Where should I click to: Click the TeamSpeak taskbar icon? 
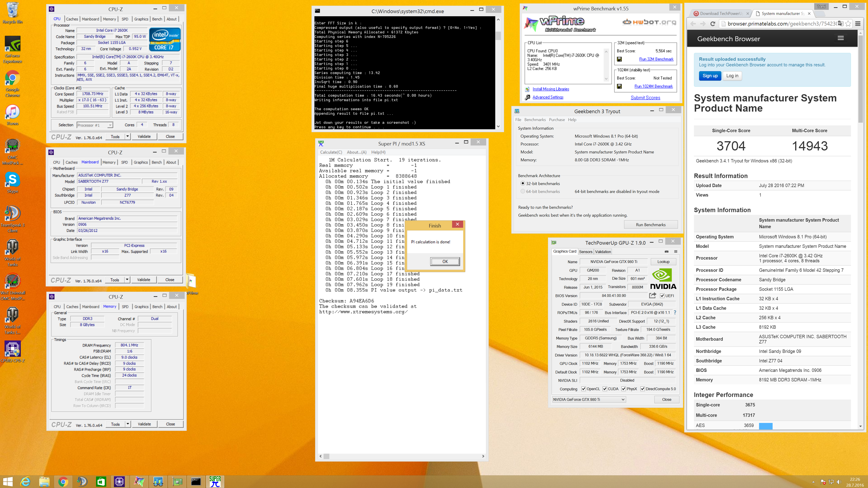(x=82, y=482)
